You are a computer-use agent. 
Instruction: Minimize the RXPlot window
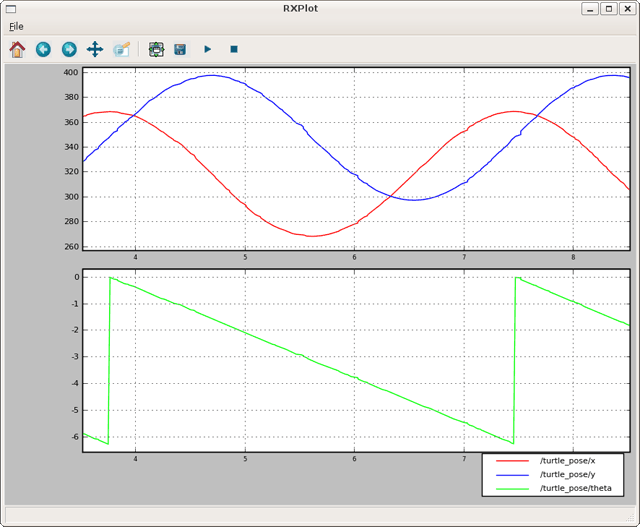coord(591,8)
